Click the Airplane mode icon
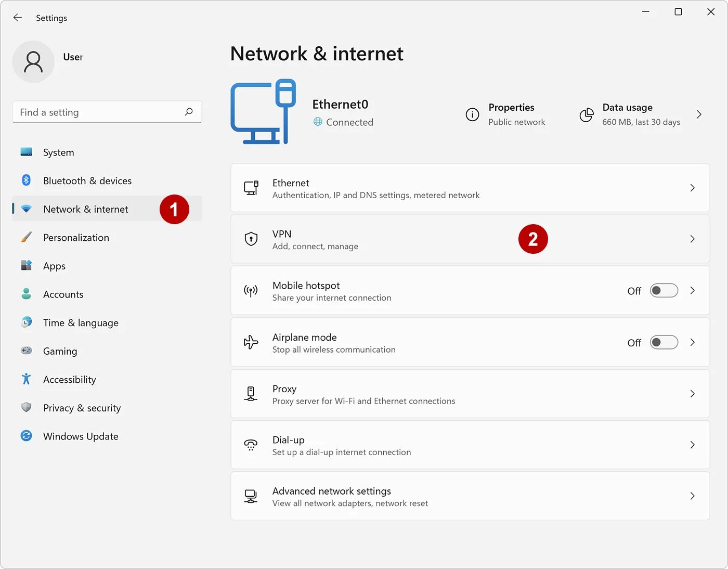 click(251, 342)
